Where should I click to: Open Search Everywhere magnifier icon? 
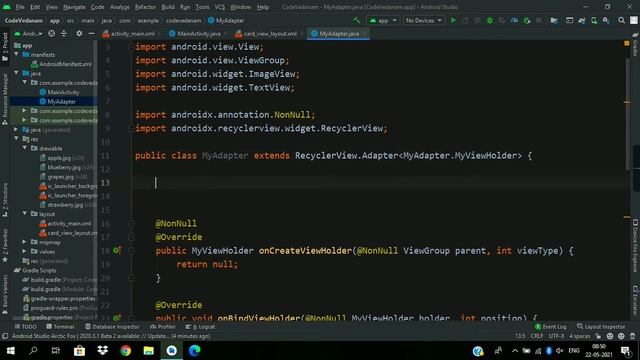click(621, 20)
